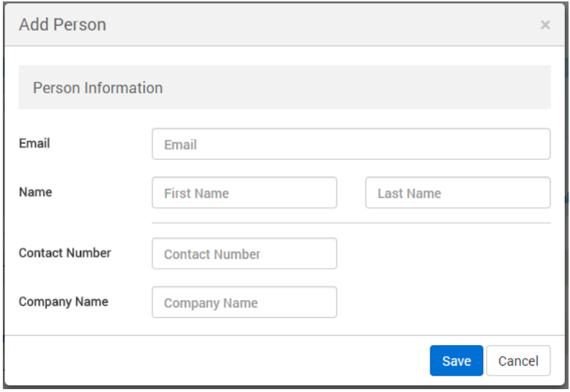The width and height of the screenshot is (570, 392).
Task: Click the Add Person dialog title
Action: 63,25
